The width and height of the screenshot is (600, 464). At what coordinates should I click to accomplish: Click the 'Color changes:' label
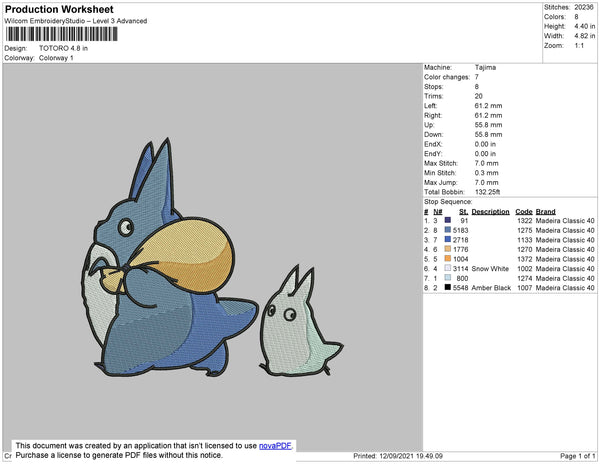[447, 77]
